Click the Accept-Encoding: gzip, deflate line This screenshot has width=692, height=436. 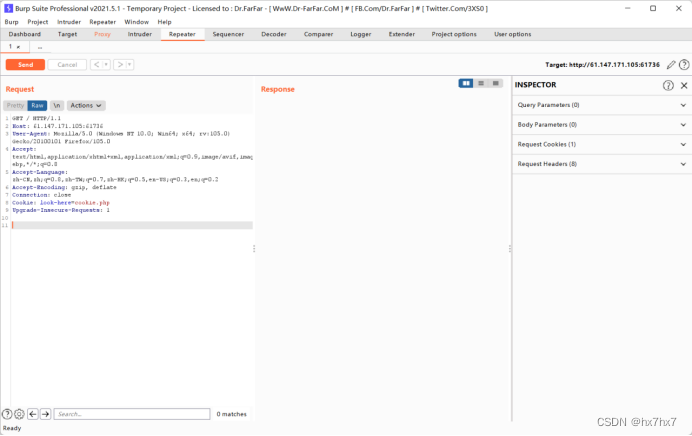pyautogui.click(x=64, y=187)
